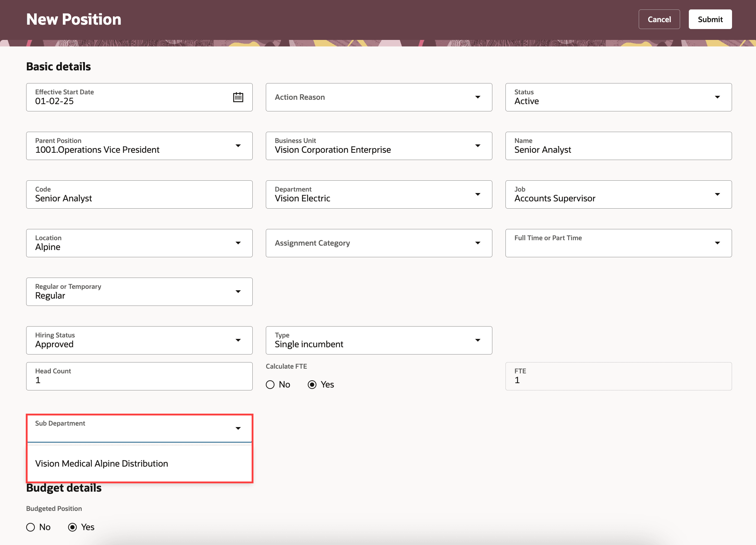Select Yes for Calculate FTE
Image resolution: width=756 pixels, height=545 pixels.
pyautogui.click(x=312, y=385)
